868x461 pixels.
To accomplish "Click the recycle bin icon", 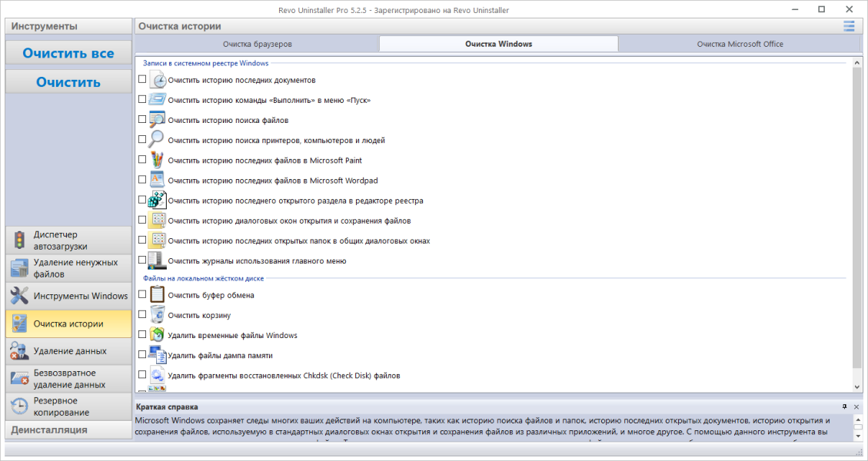I will point(158,315).
